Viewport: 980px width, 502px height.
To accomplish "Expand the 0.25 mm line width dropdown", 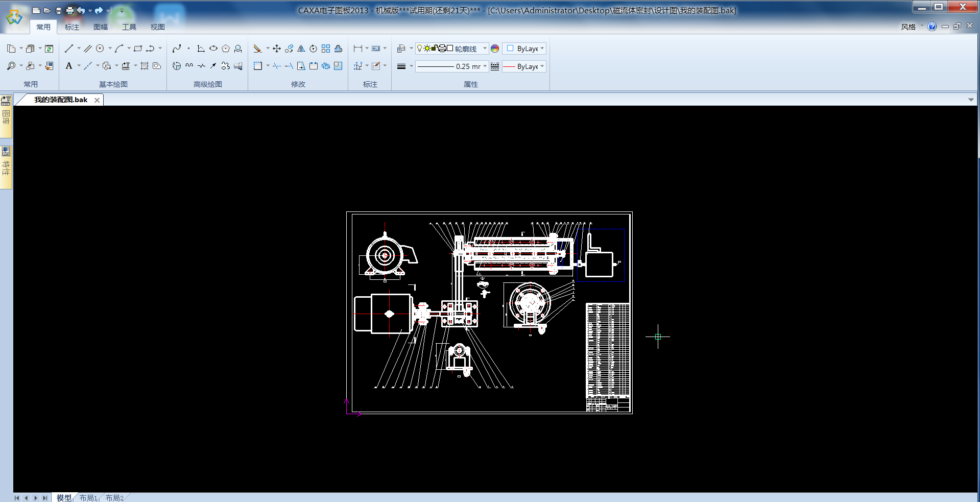I will (485, 66).
